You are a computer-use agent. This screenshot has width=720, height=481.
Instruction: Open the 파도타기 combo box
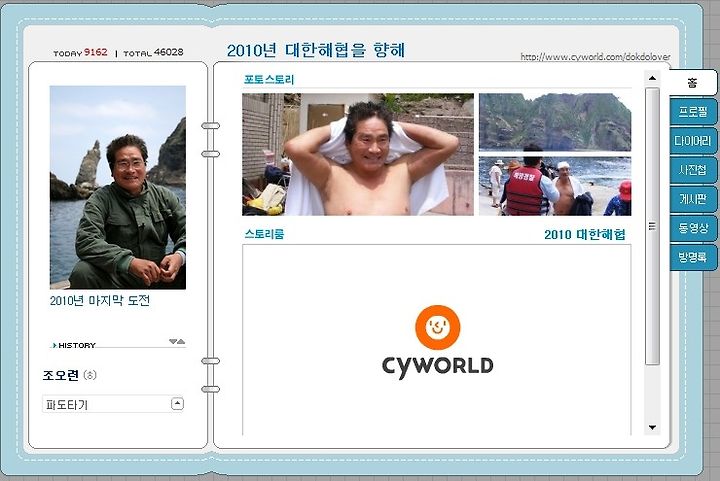pyautogui.click(x=113, y=404)
